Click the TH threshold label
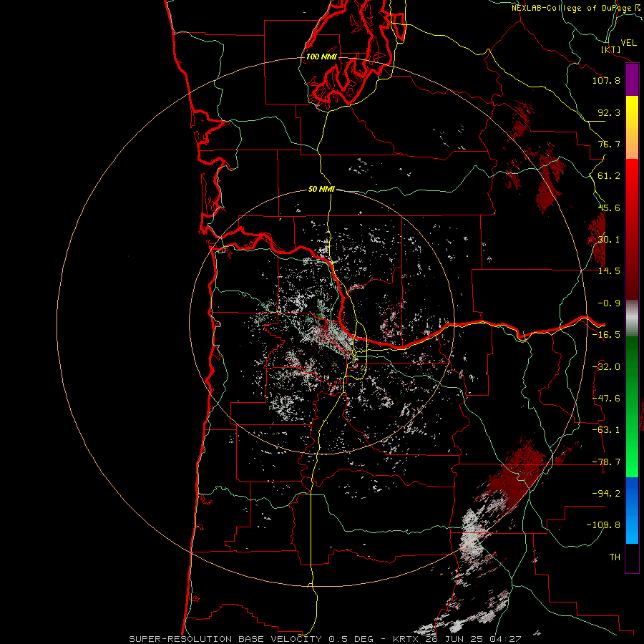 click(615, 557)
